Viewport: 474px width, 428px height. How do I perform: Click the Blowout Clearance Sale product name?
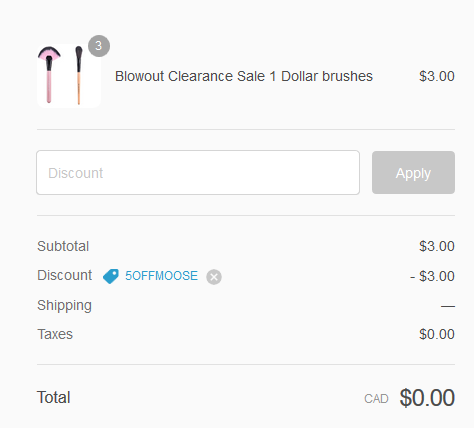pos(244,76)
